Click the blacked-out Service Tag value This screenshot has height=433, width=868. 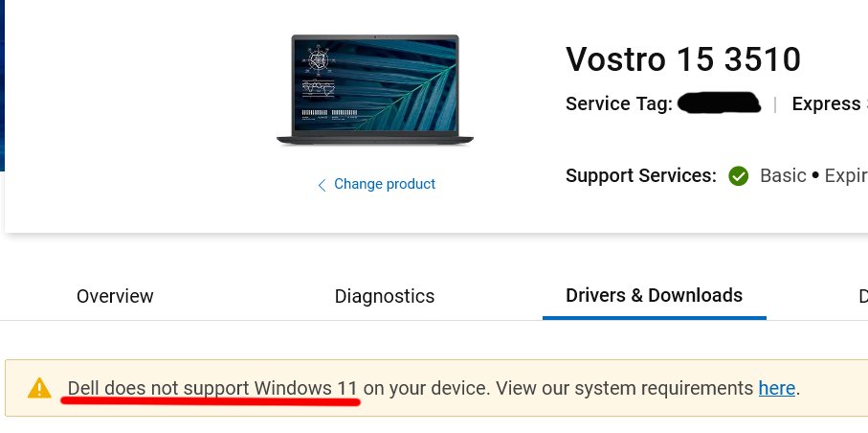pyautogui.click(x=719, y=103)
